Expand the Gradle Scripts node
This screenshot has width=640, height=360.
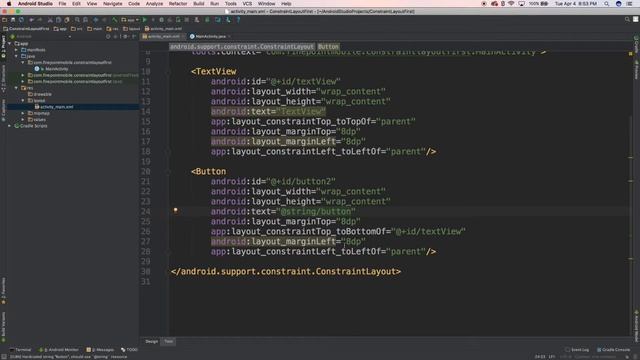10,126
